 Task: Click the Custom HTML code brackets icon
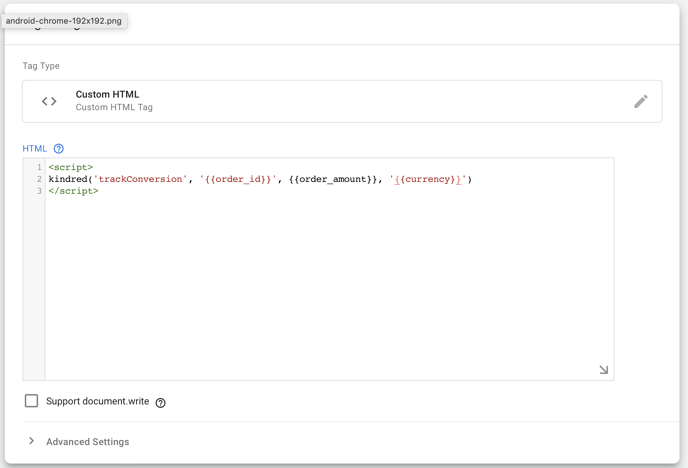click(x=49, y=101)
